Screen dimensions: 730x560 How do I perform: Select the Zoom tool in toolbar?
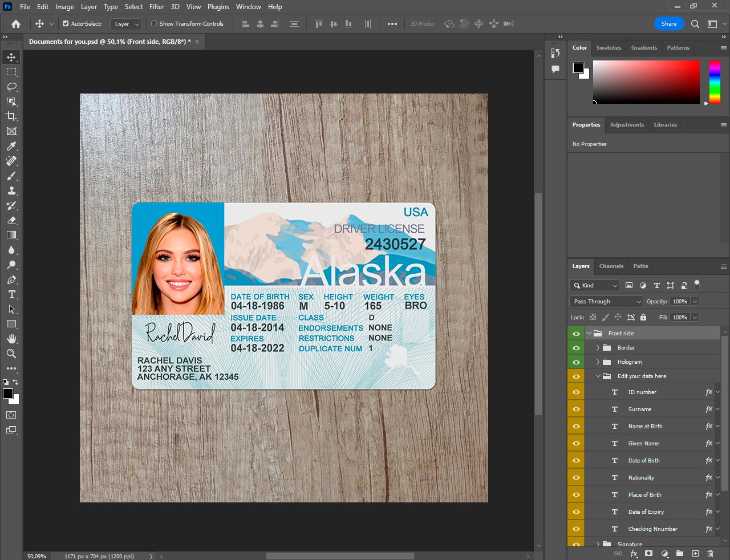11,354
